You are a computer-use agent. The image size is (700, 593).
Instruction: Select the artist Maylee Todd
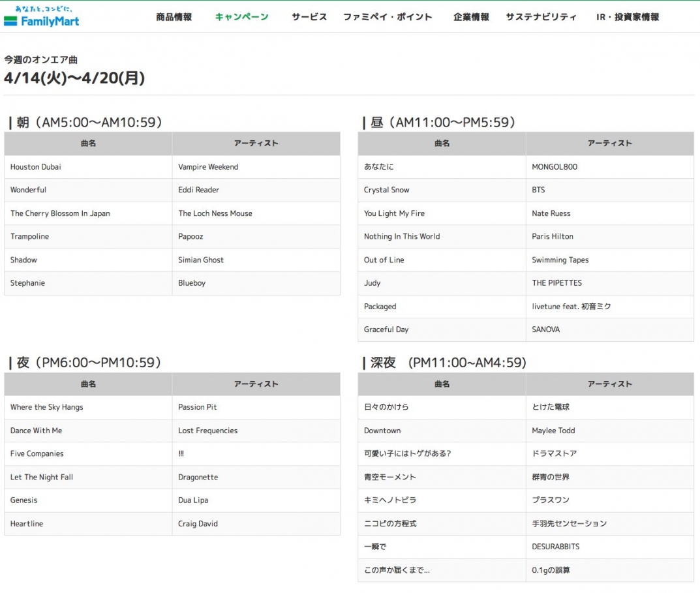pos(554,431)
